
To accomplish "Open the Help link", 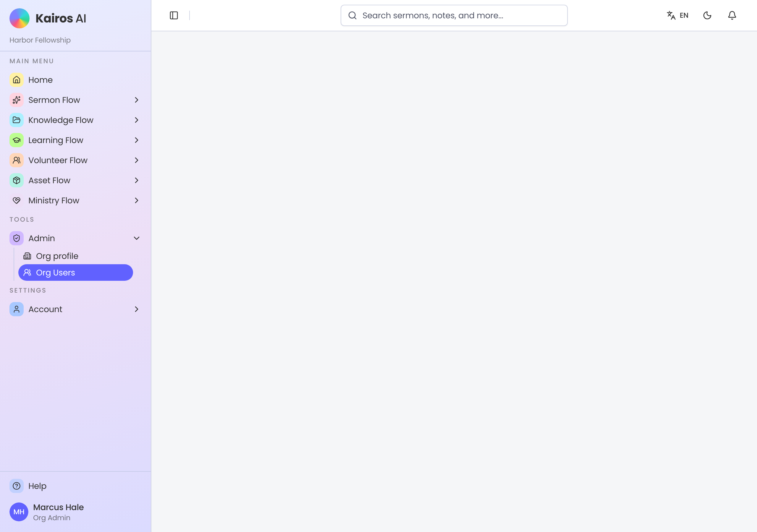I will (75, 486).
